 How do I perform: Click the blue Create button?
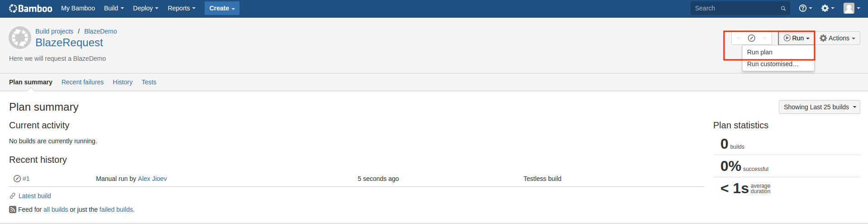(x=222, y=8)
